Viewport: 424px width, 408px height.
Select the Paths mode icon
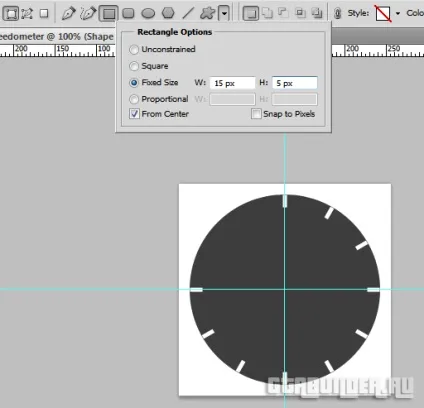[27, 14]
